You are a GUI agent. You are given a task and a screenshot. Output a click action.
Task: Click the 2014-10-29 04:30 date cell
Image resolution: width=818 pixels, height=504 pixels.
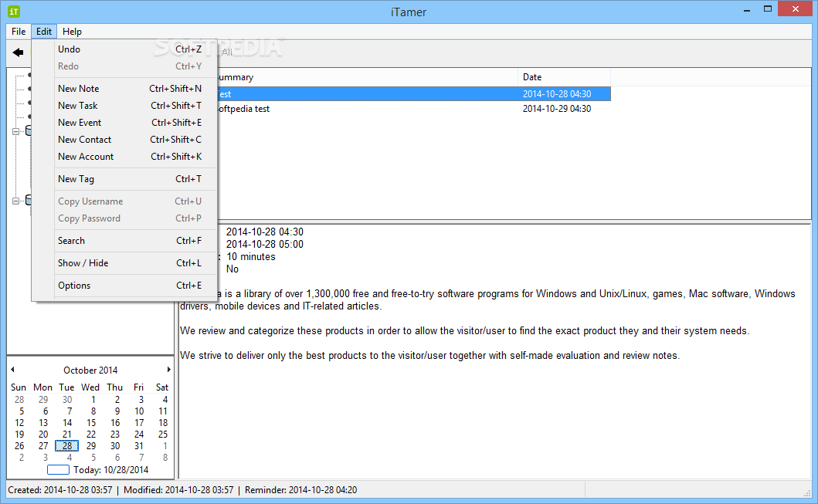(557, 108)
